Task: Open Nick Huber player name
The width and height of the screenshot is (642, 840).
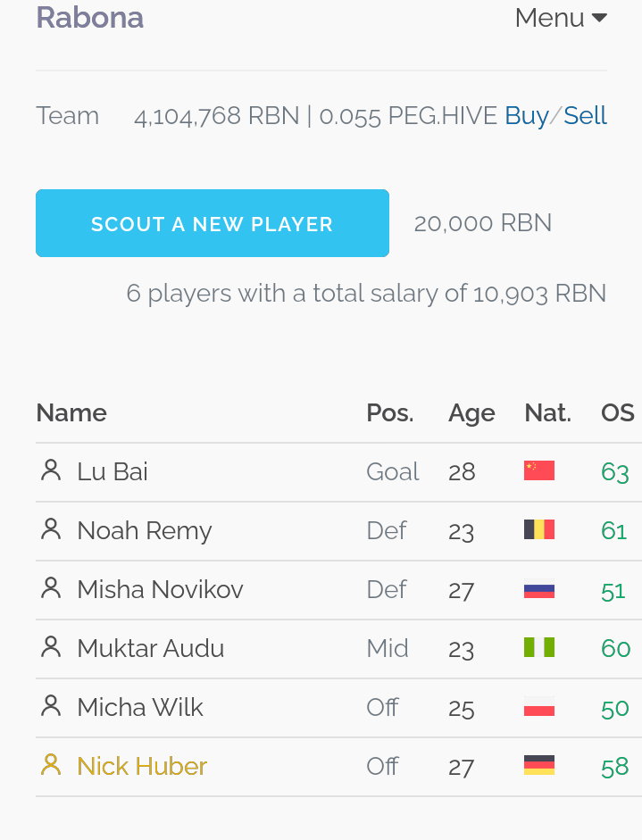Action: [x=142, y=766]
